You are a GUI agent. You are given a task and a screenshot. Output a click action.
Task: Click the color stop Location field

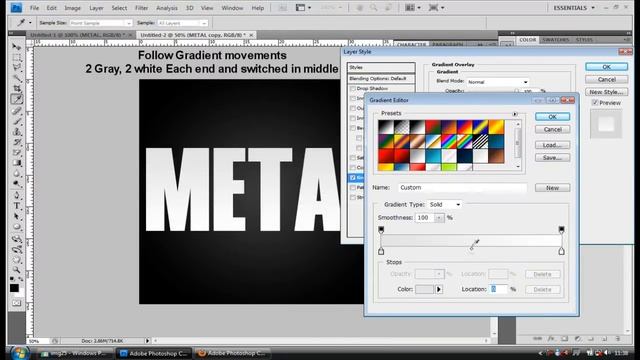pos(498,289)
